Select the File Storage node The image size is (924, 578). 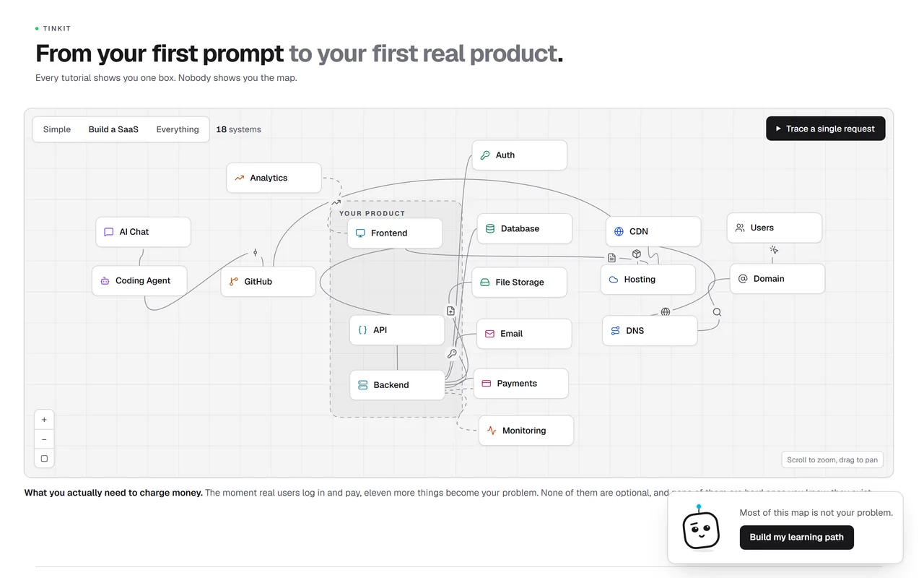click(x=519, y=282)
